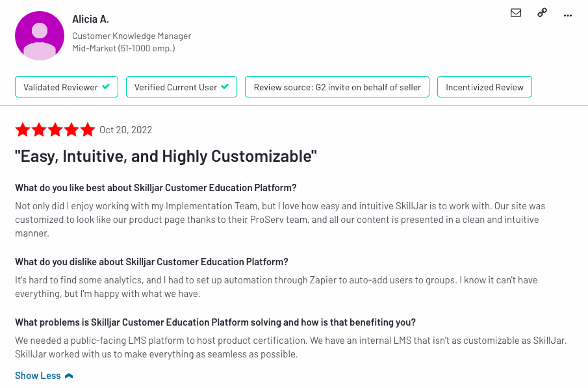Click the review title Easy, Intuitive, Highly Customizable
Screen dimensions: 588x388
[166, 156]
